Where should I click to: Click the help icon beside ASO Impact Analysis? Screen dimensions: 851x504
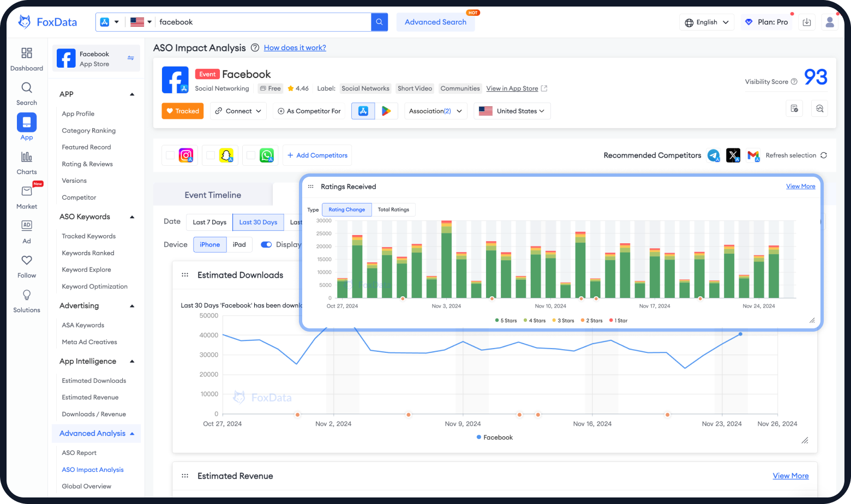tap(255, 48)
